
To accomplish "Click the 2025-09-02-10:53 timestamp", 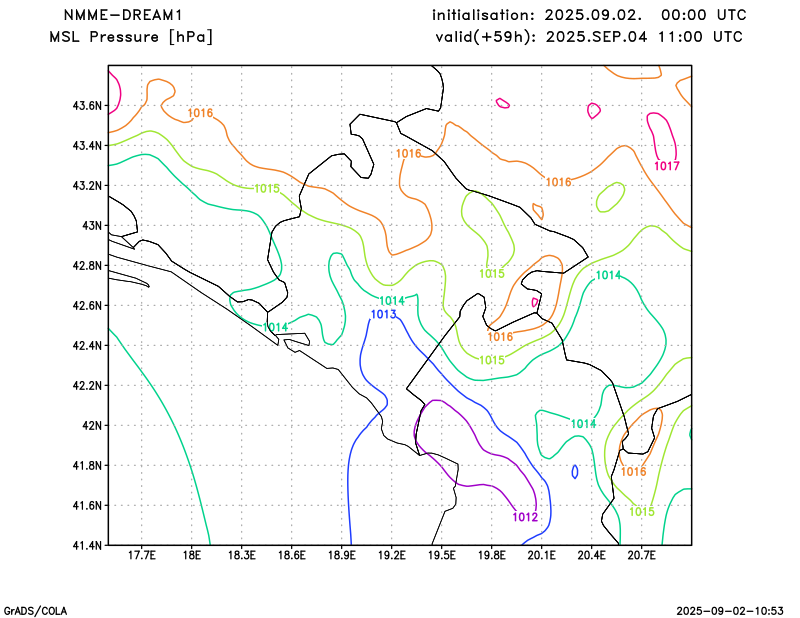I will pyautogui.click(x=730, y=611).
